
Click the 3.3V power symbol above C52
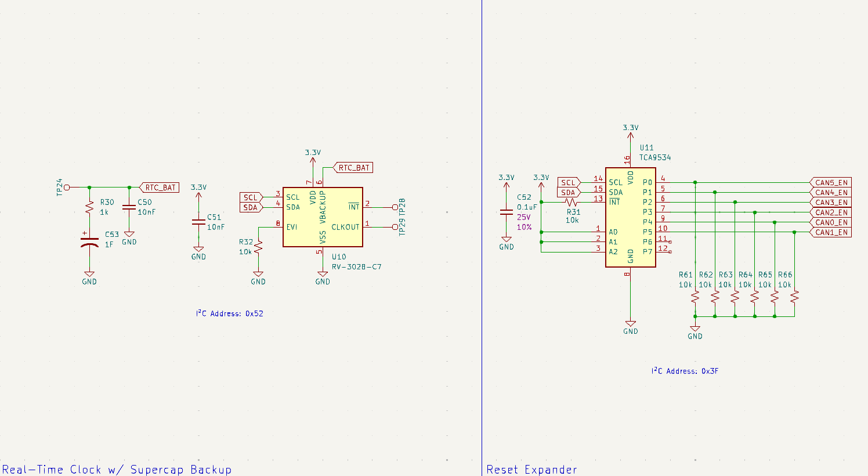click(x=507, y=182)
